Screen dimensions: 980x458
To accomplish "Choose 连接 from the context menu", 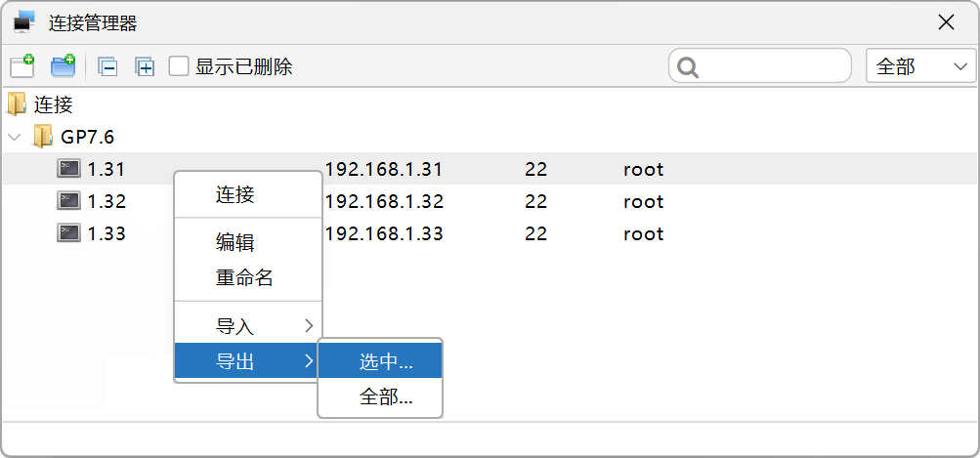I will point(235,194).
